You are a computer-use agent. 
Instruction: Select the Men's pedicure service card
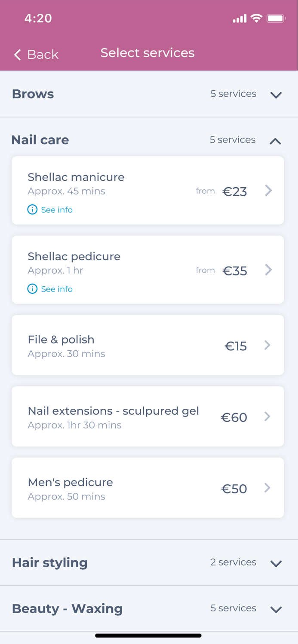(x=129, y=488)
